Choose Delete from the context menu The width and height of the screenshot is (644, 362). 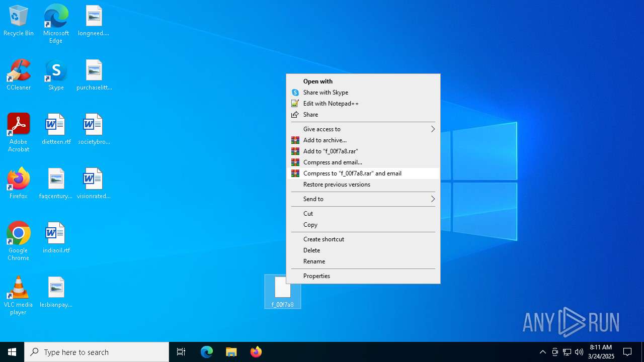(363, 250)
